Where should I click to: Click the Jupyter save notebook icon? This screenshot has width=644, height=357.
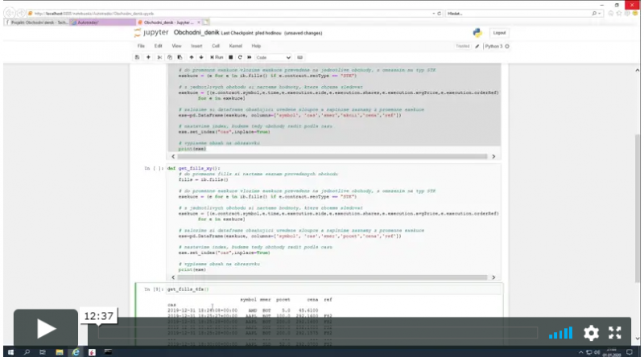(x=137, y=57)
